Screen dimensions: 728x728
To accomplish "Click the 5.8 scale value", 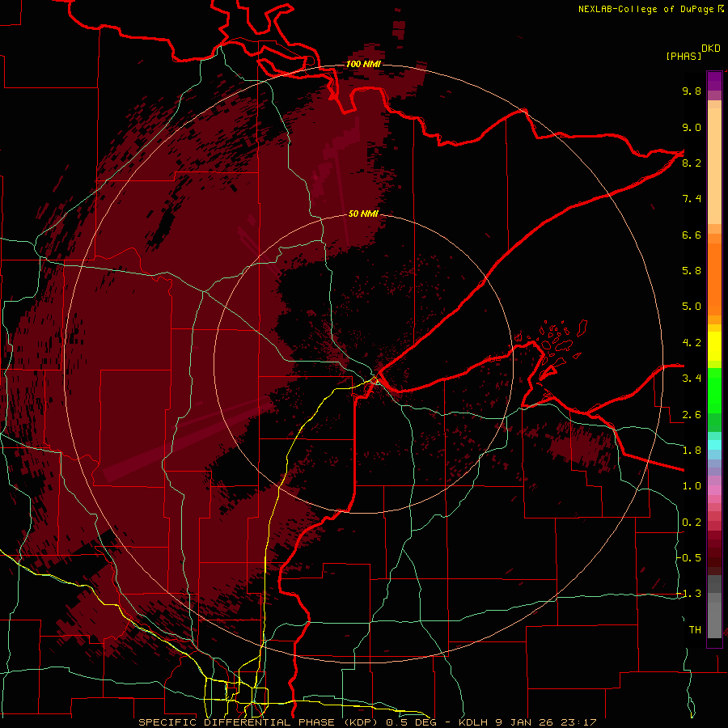I will [692, 271].
